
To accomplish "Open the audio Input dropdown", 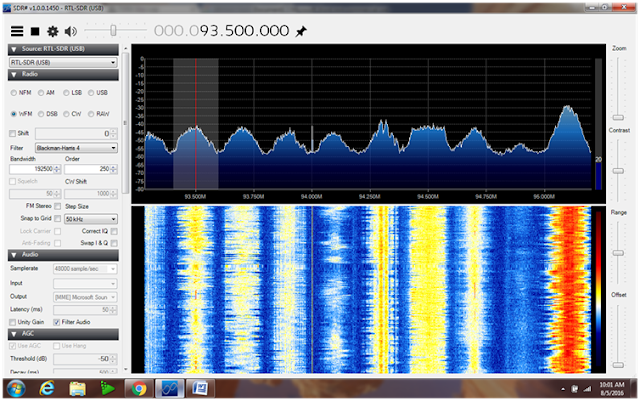I will point(85,283).
